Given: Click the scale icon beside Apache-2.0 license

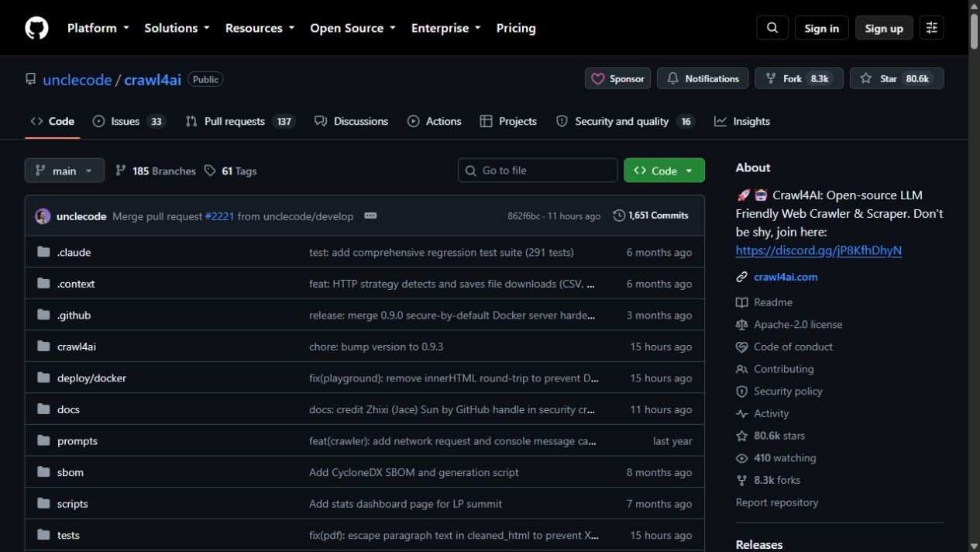Looking at the screenshot, I should tap(741, 325).
